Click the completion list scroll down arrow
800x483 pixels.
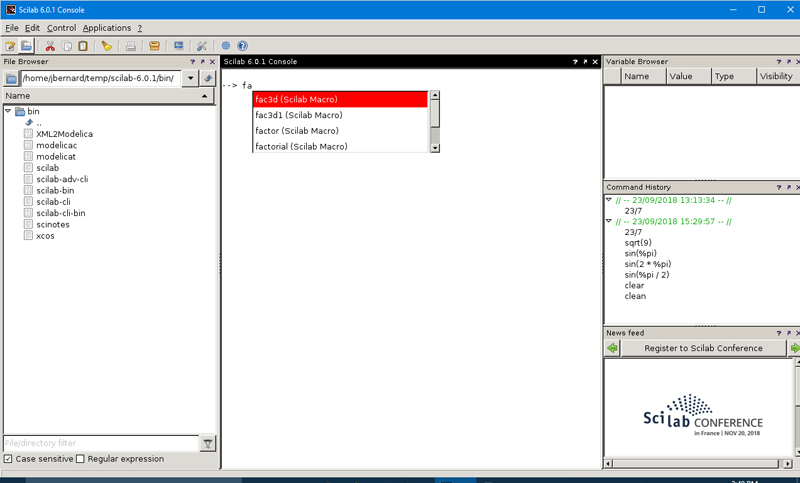pyautogui.click(x=435, y=148)
